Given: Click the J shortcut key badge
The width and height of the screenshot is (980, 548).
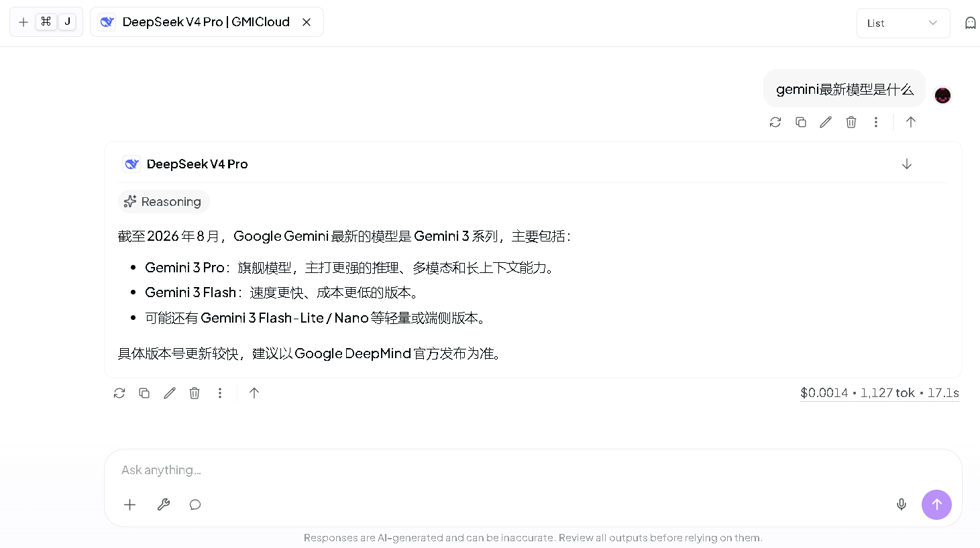Looking at the screenshot, I should [x=67, y=21].
